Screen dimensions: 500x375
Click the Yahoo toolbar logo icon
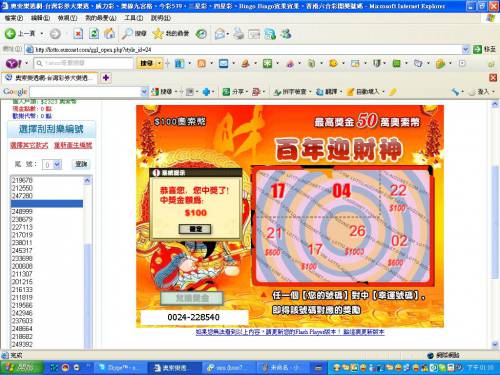point(14,63)
